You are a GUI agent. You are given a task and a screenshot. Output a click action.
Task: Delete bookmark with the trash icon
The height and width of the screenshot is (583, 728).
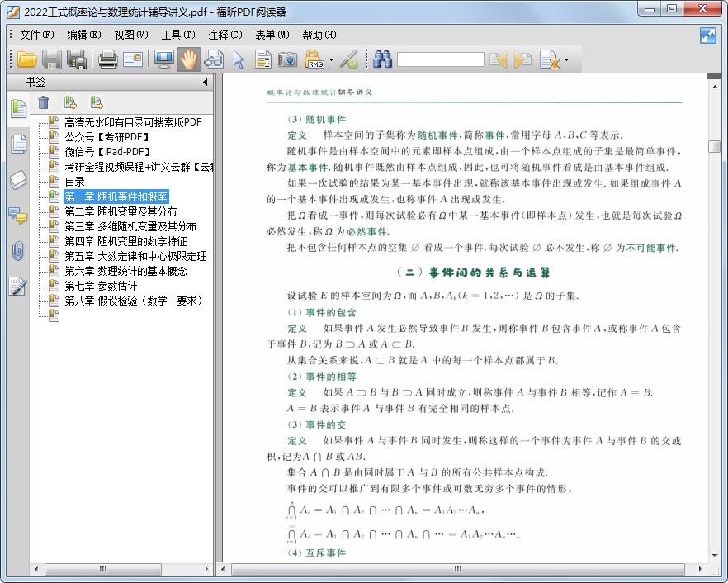(x=43, y=102)
